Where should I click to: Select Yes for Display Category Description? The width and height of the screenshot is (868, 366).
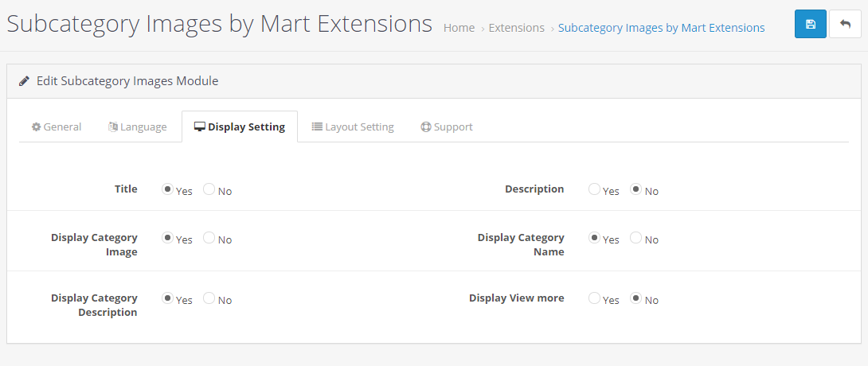tap(167, 298)
